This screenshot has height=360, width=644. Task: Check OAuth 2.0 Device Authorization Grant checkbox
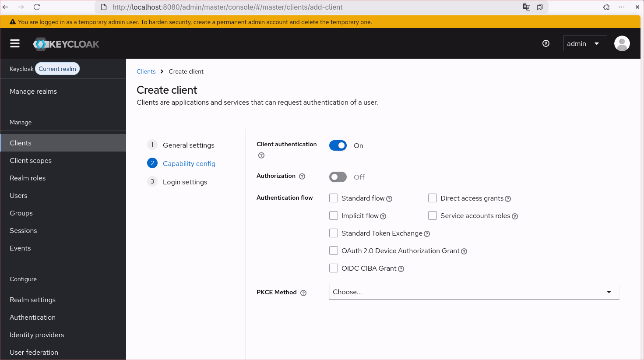(x=334, y=251)
